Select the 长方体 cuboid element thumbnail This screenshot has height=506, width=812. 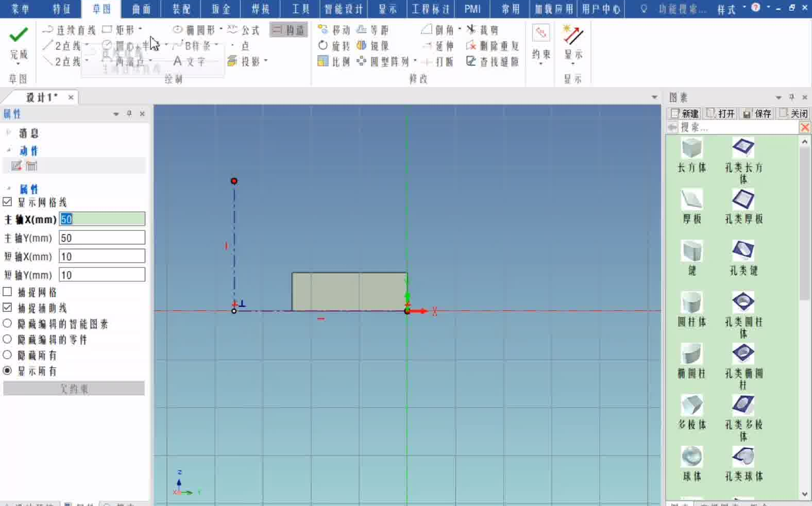[x=691, y=148]
